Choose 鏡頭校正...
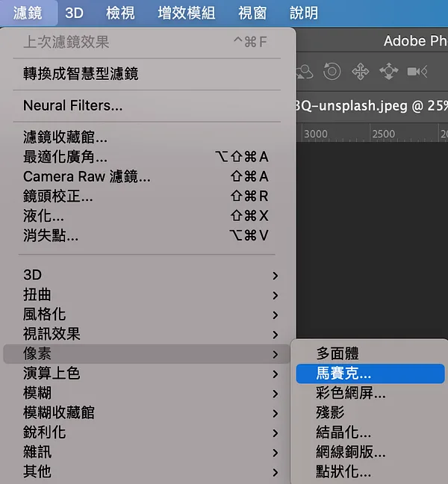The width and height of the screenshot is (448, 484). click(x=146, y=196)
